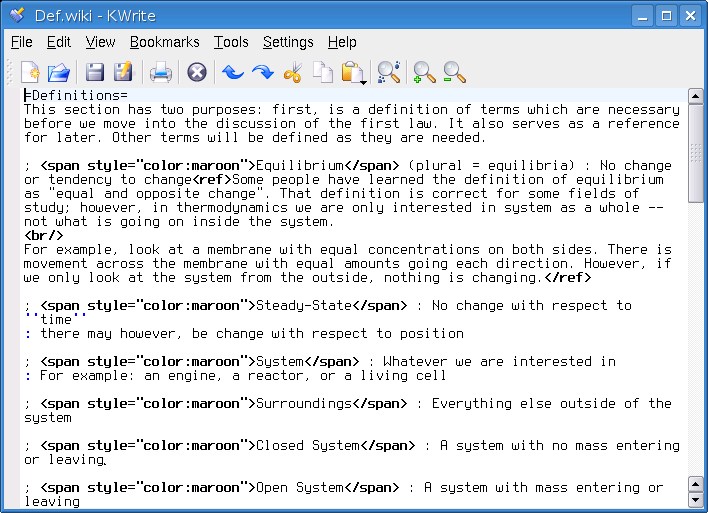The image size is (708, 513).
Task: Click the 'Closed System' term
Action: [308, 445]
